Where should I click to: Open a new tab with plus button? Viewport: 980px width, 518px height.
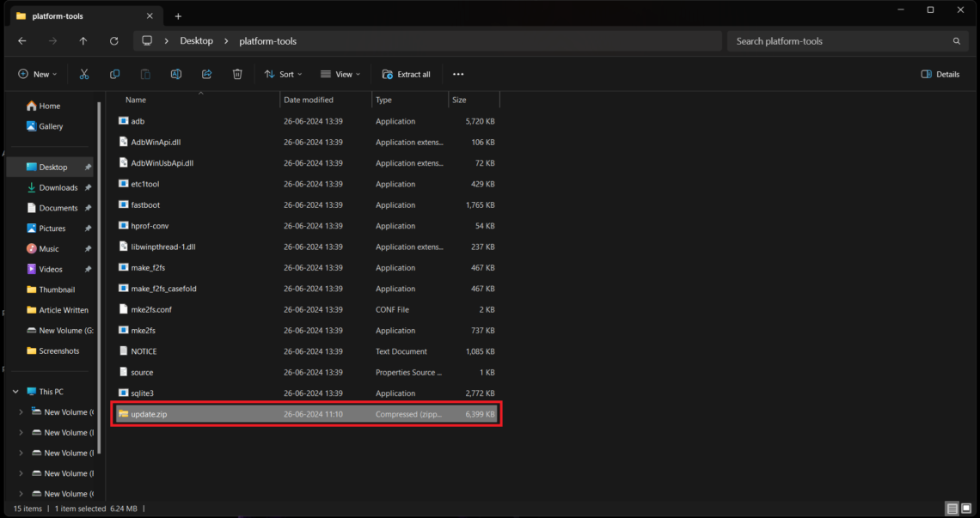coord(178,16)
